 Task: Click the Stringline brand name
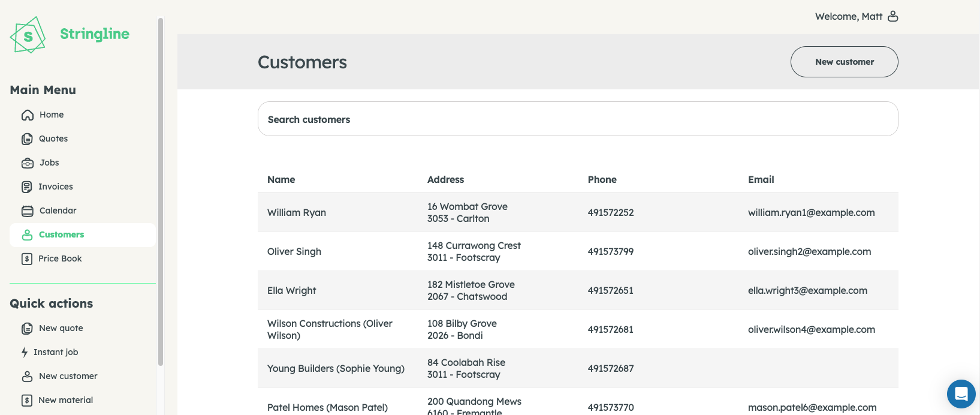tap(95, 34)
